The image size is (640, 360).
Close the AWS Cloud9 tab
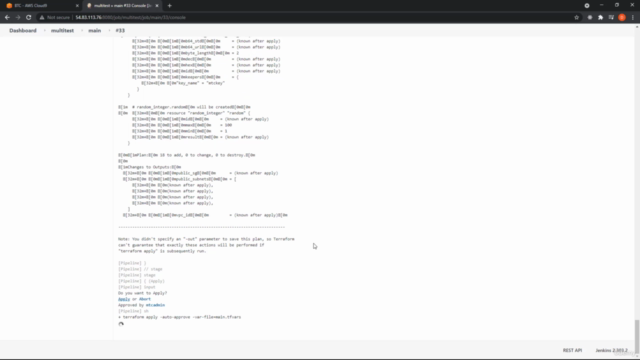(x=77, y=6)
